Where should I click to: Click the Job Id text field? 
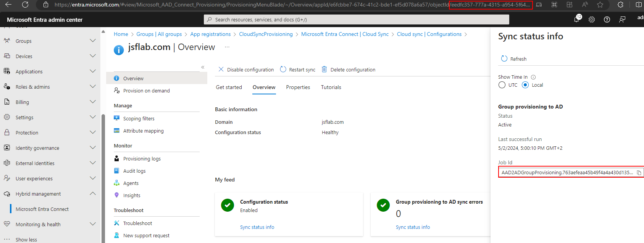(567, 173)
